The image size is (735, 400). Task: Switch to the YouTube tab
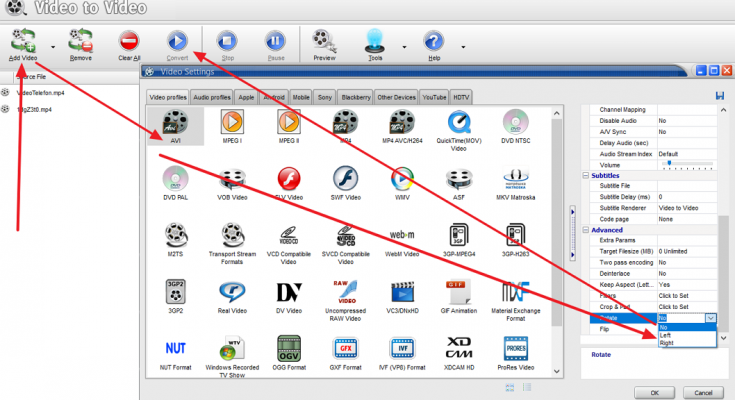click(434, 97)
